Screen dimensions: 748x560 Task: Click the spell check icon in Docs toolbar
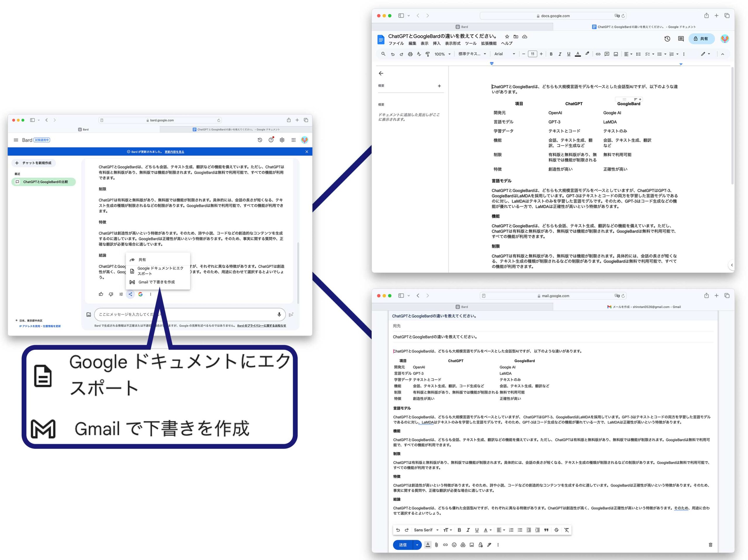click(x=419, y=54)
